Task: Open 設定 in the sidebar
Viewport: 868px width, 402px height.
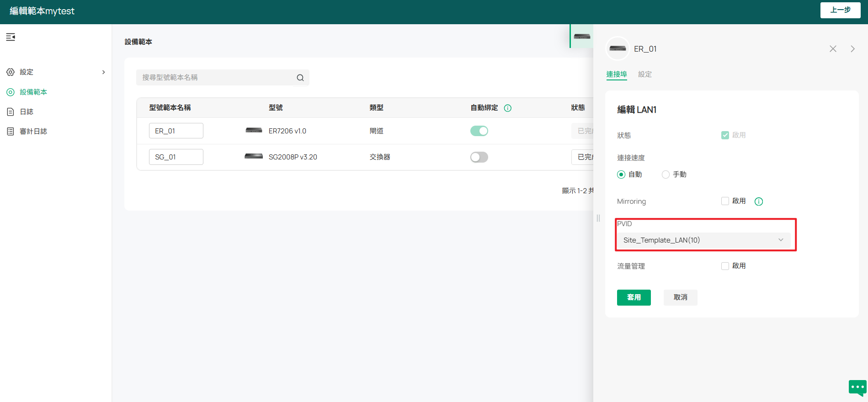Action: click(x=27, y=72)
